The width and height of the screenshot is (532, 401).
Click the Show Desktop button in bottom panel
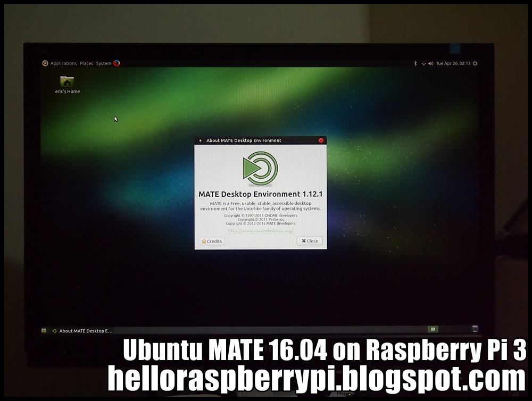pyautogui.click(x=44, y=330)
